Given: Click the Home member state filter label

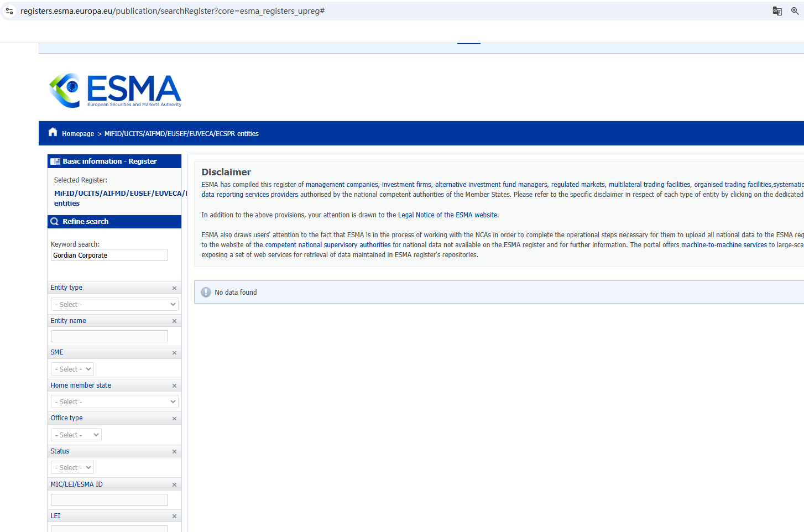Looking at the screenshot, I should (81, 385).
